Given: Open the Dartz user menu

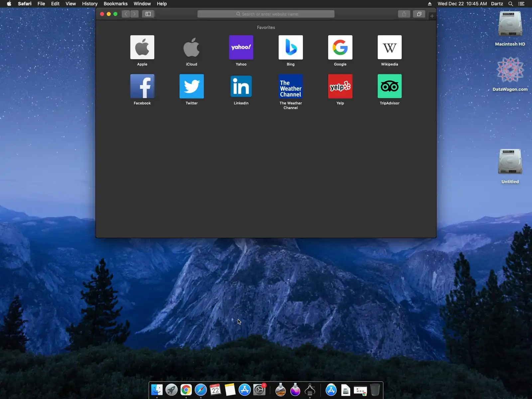Looking at the screenshot, I should pyautogui.click(x=497, y=4).
